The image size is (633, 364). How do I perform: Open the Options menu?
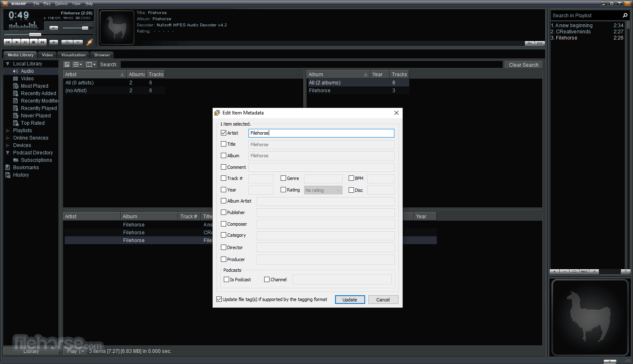pyautogui.click(x=61, y=4)
